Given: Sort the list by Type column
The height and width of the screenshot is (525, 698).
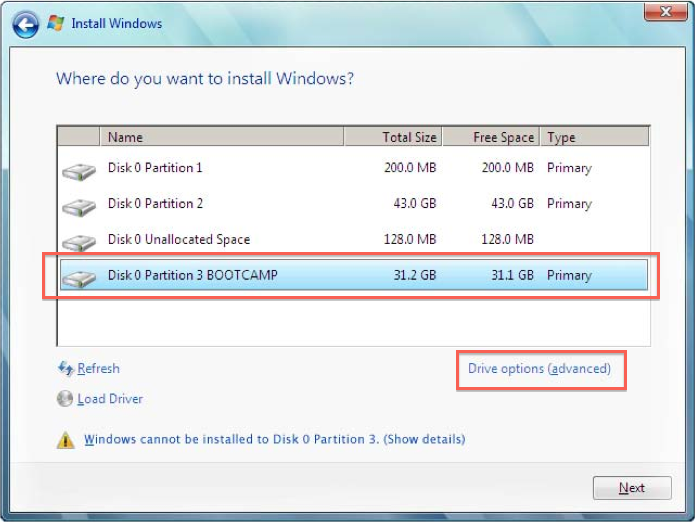Looking at the screenshot, I should (595, 137).
